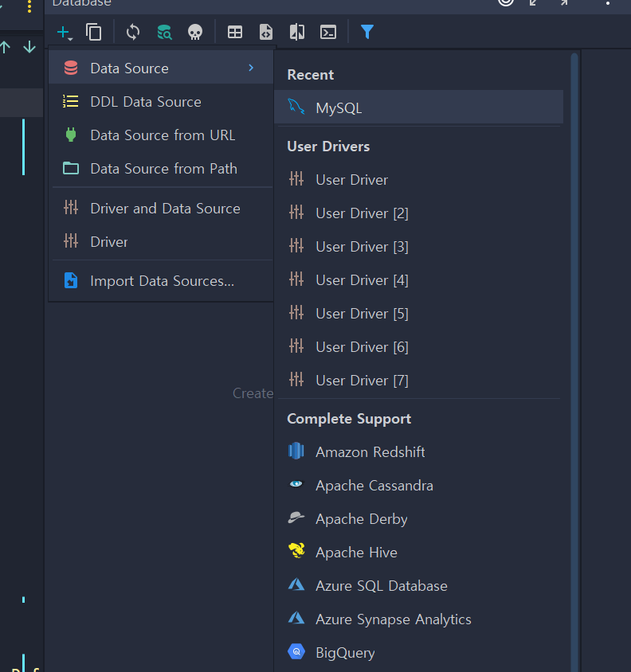Click the Import Data Sources file icon
The height and width of the screenshot is (672, 631).
click(x=71, y=280)
